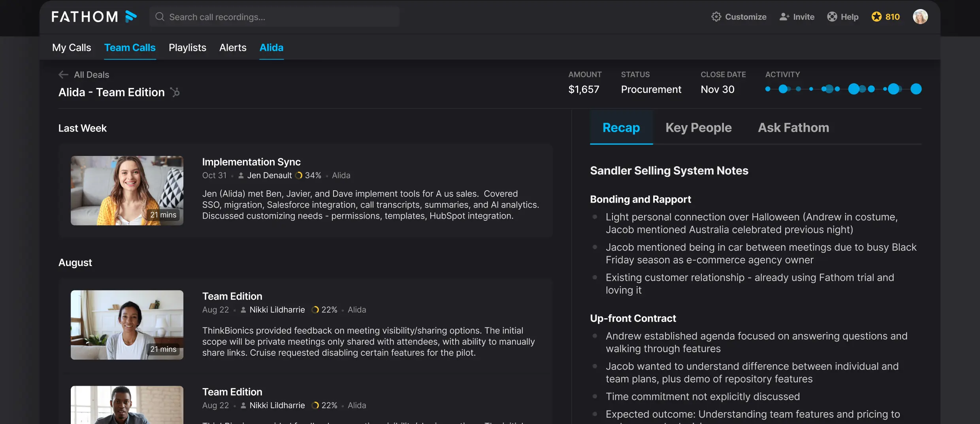
Task: Click the Time commitment not explicitly discussed note
Action: (x=703, y=396)
